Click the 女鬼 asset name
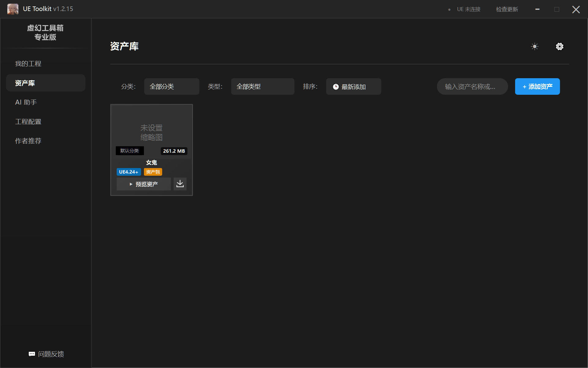This screenshot has height=368, width=588. tap(152, 163)
